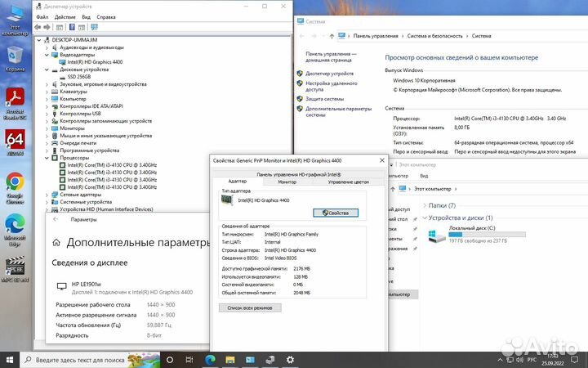
Task: Open the Корзина recycle bin icon
Action: (15, 58)
